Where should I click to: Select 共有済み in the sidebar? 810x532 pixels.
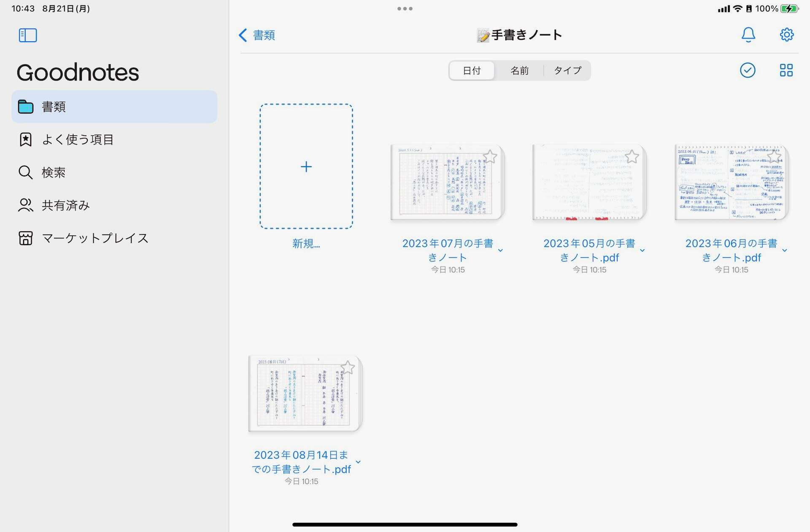click(x=114, y=205)
